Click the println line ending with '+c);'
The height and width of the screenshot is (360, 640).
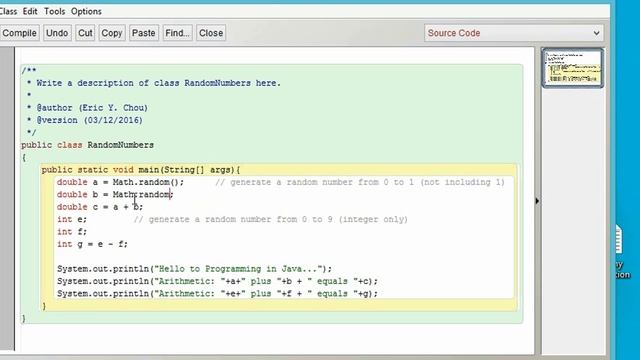[218, 281]
